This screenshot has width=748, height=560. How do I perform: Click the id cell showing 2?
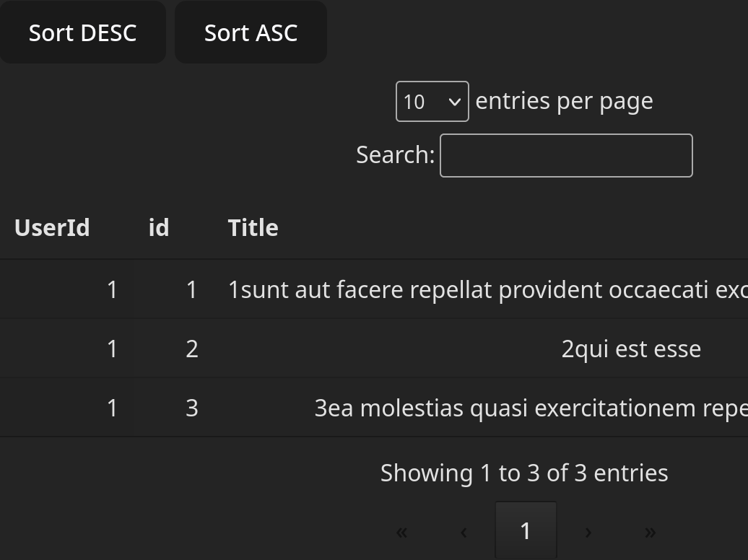coord(191,349)
